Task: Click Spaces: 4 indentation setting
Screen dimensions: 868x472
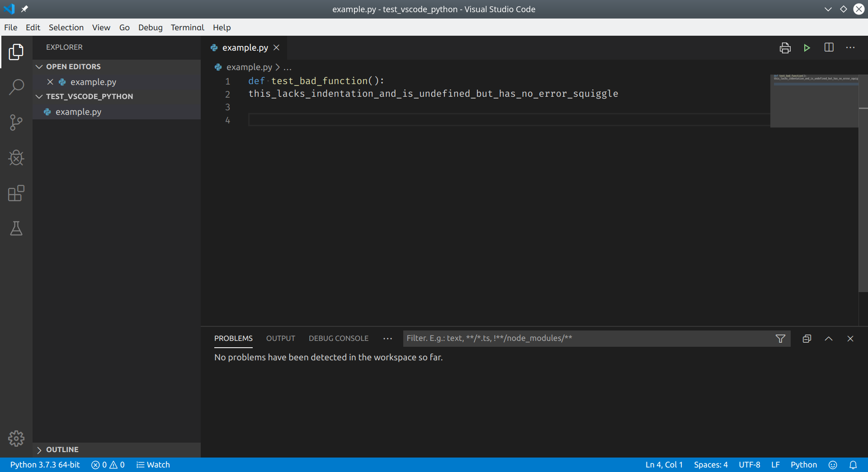Action: (711, 464)
